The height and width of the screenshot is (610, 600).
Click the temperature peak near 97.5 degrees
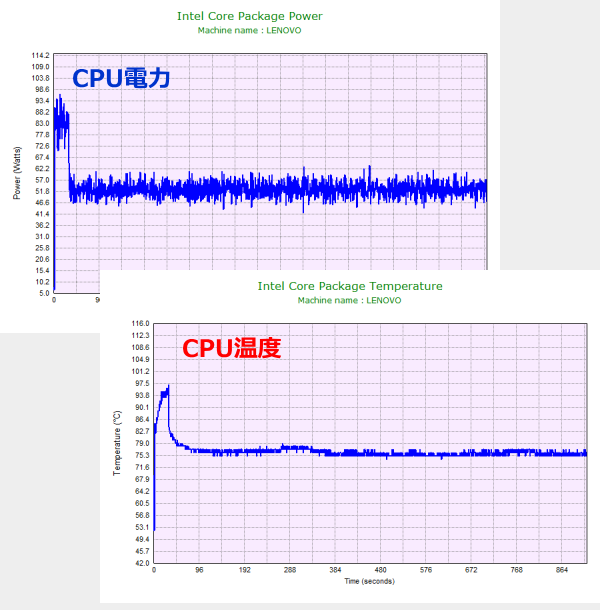point(168,387)
